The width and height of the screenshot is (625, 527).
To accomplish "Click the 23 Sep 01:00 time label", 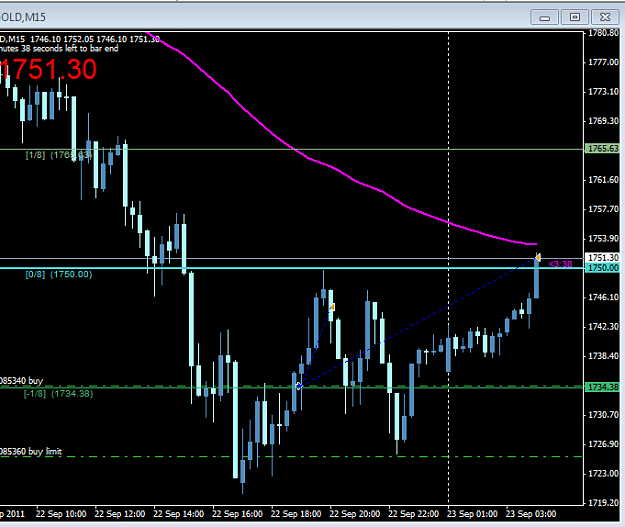I will [472, 514].
